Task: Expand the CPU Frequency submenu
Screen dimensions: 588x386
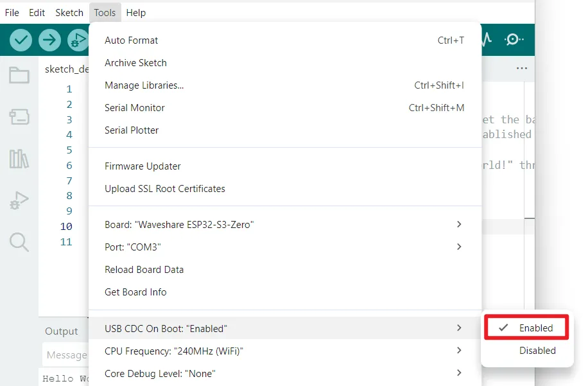Action: (x=459, y=351)
